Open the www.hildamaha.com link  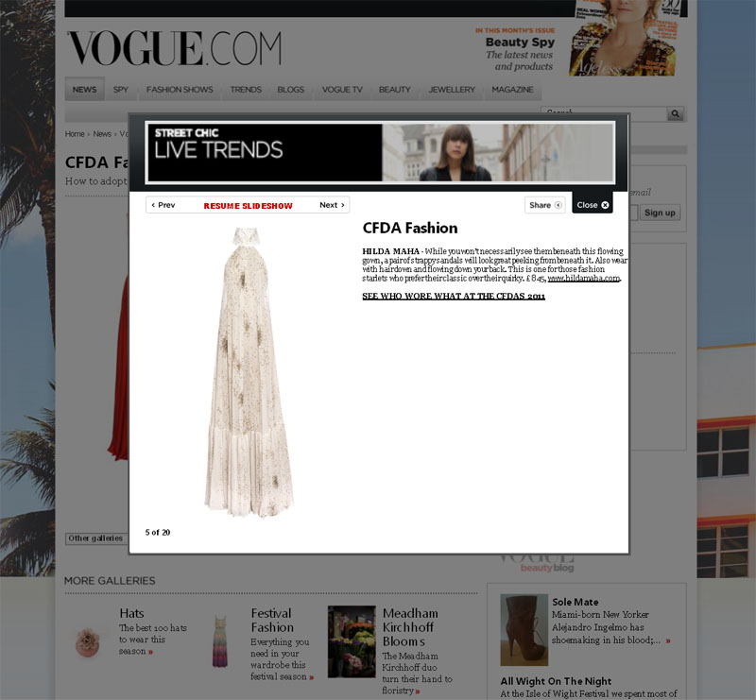583,278
